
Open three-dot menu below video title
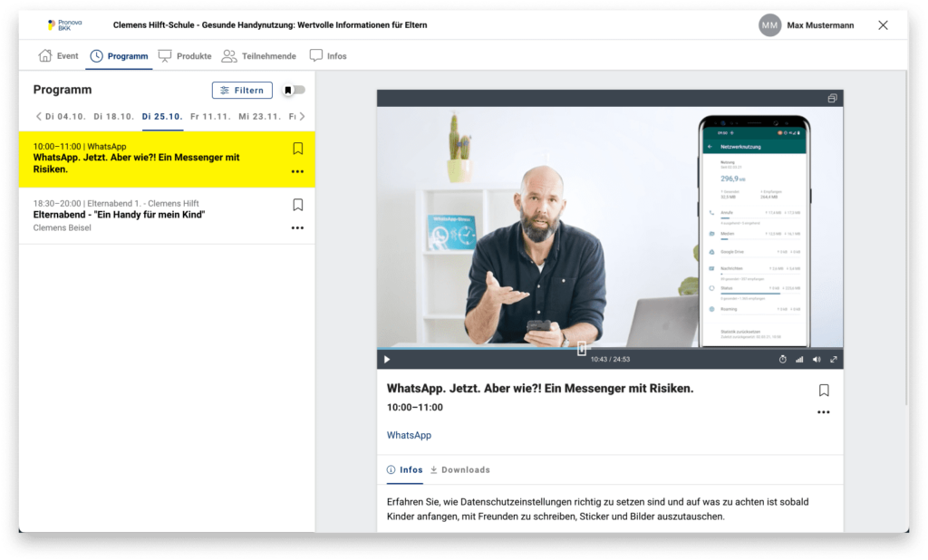pyautogui.click(x=823, y=412)
